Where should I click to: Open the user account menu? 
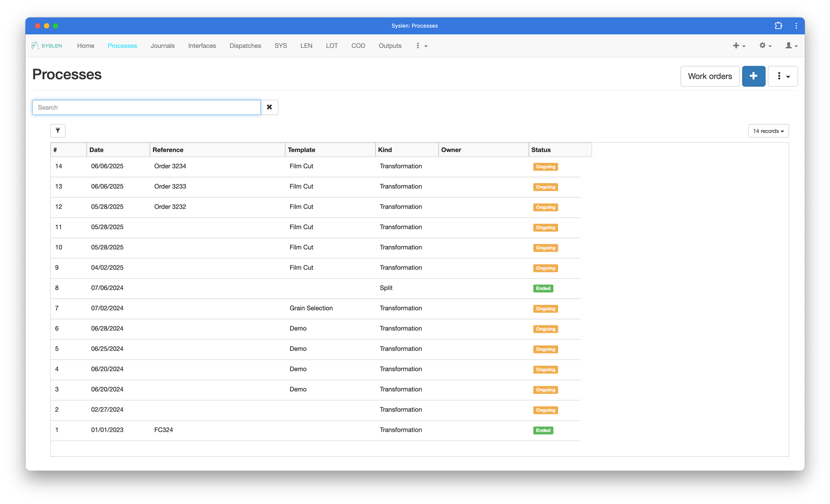(791, 46)
